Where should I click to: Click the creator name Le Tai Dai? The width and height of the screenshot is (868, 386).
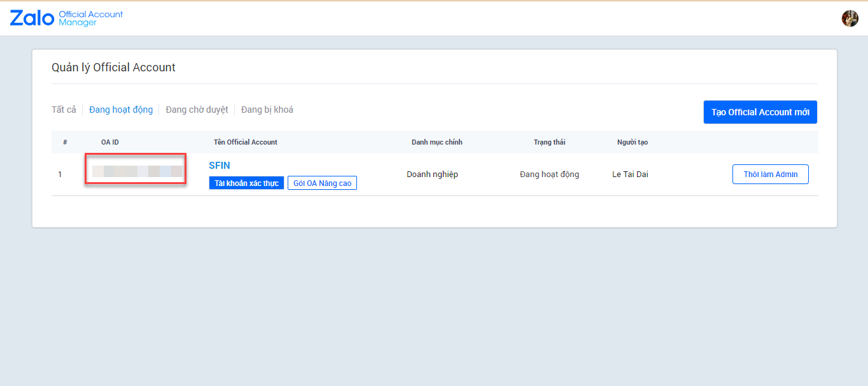click(630, 175)
